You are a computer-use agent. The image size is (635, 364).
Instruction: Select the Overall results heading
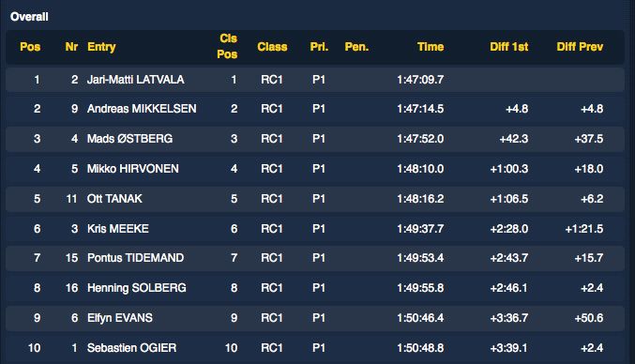tap(29, 17)
